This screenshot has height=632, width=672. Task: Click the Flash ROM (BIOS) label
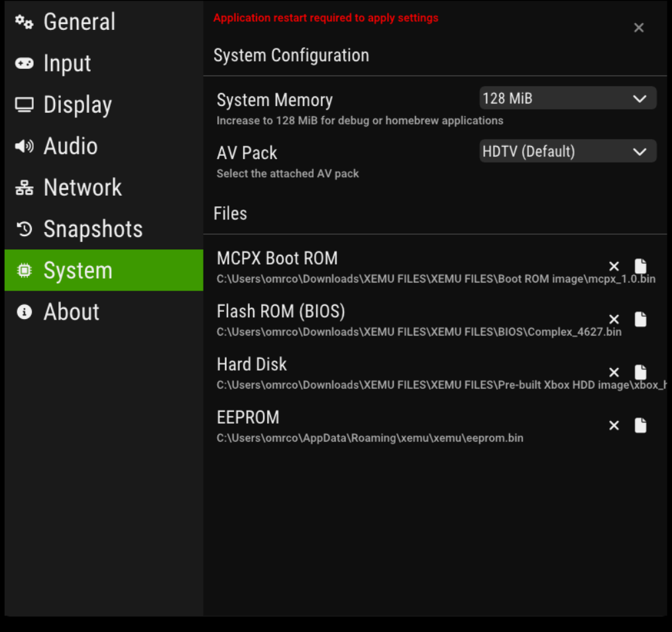point(281,312)
